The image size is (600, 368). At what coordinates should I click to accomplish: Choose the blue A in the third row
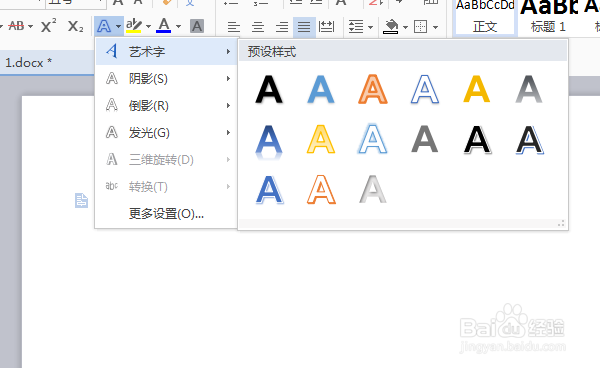269,190
